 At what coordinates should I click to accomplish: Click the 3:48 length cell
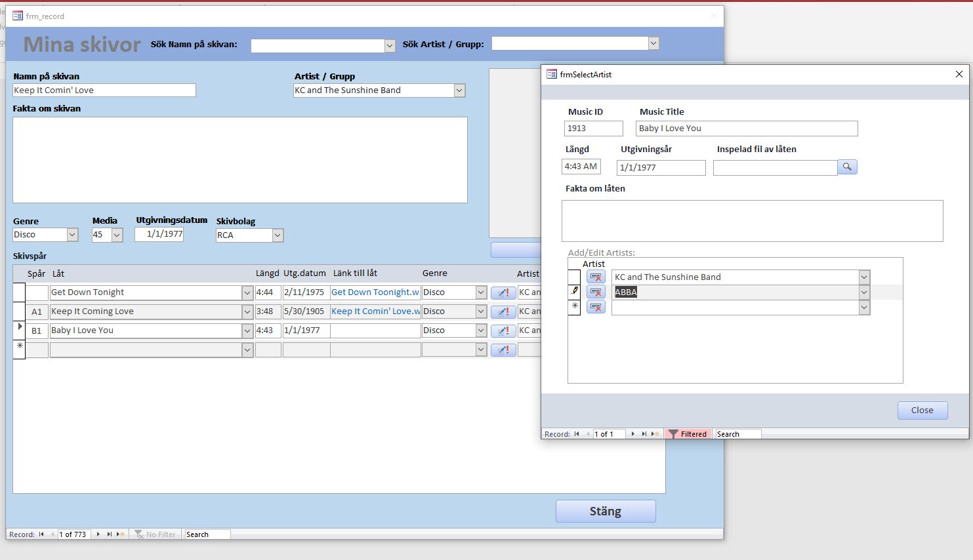pyautogui.click(x=268, y=311)
